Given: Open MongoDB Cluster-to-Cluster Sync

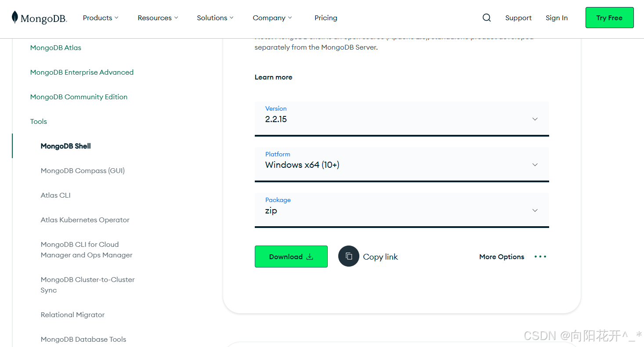Looking at the screenshot, I should click(88, 285).
